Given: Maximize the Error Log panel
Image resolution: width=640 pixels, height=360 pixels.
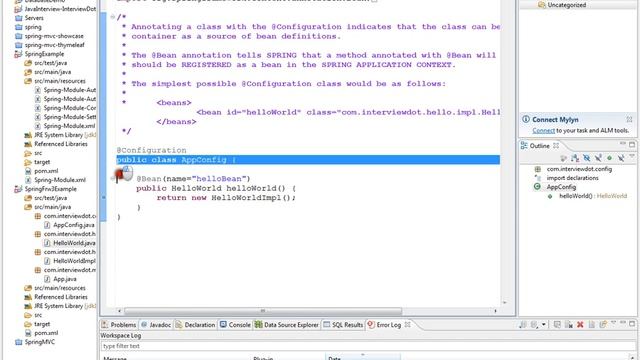Looking at the screenshot, I should (x=632, y=324).
